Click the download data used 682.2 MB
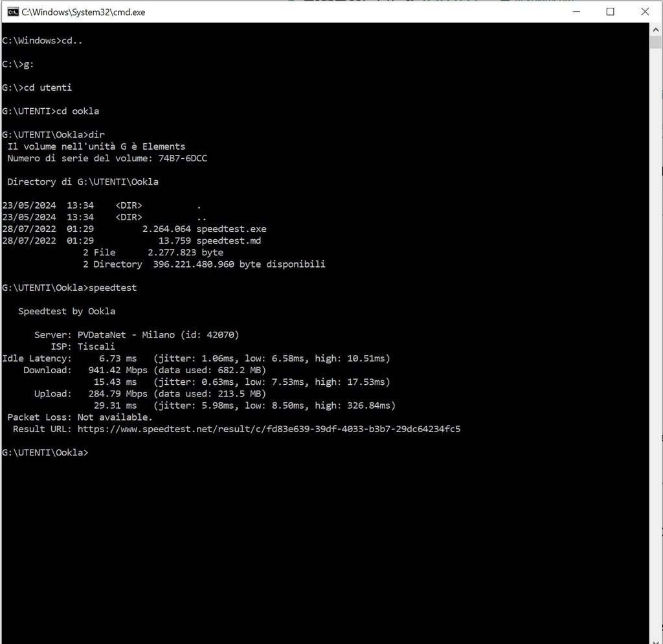 point(210,370)
